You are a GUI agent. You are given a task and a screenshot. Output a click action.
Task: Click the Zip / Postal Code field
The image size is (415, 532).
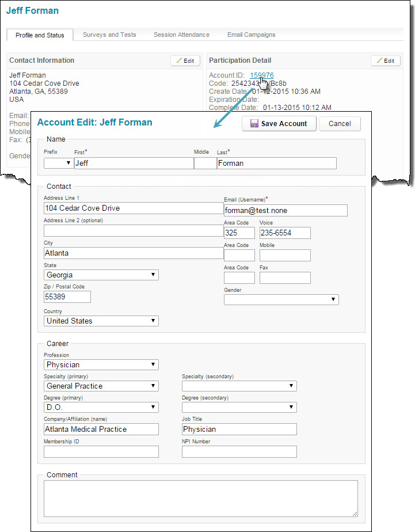tap(67, 297)
